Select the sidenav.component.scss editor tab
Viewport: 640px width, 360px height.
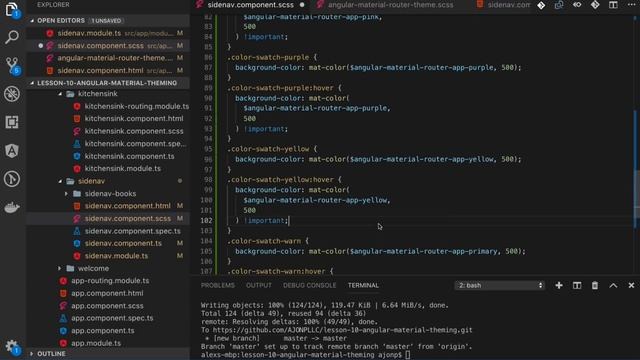[251, 5]
